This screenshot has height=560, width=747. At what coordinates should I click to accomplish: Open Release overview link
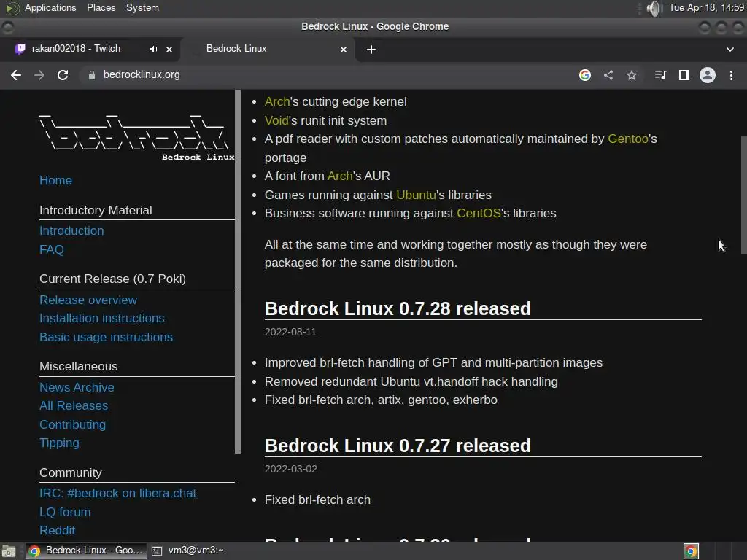(88, 300)
